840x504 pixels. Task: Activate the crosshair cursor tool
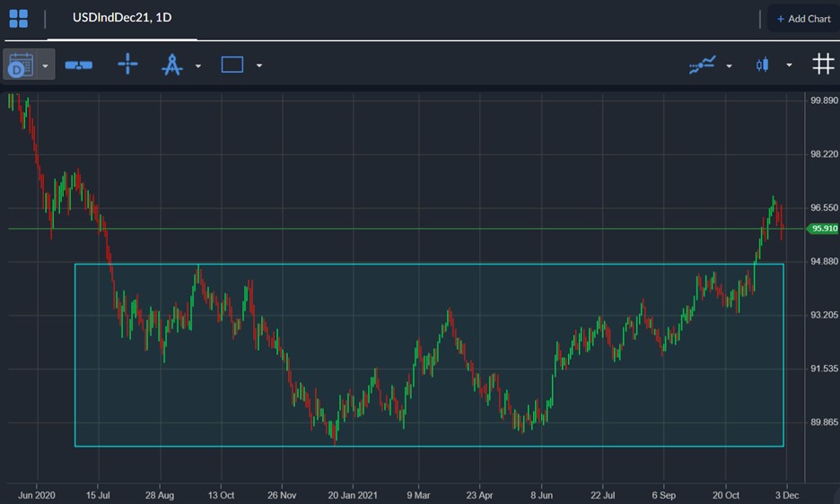point(127,65)
